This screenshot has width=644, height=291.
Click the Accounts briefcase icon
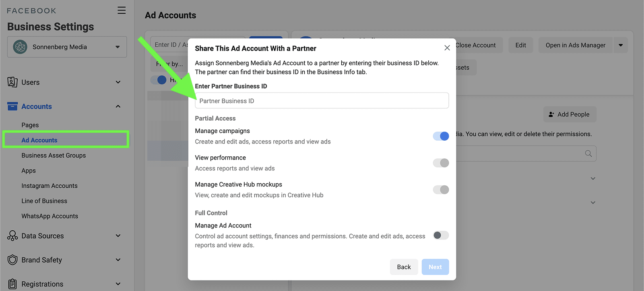click(x=12, y=106)
